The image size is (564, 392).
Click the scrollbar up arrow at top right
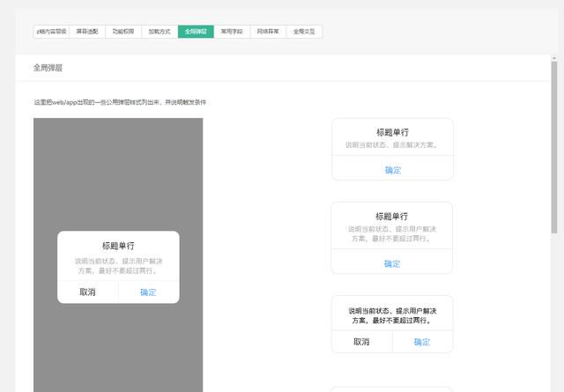point(554,58)
